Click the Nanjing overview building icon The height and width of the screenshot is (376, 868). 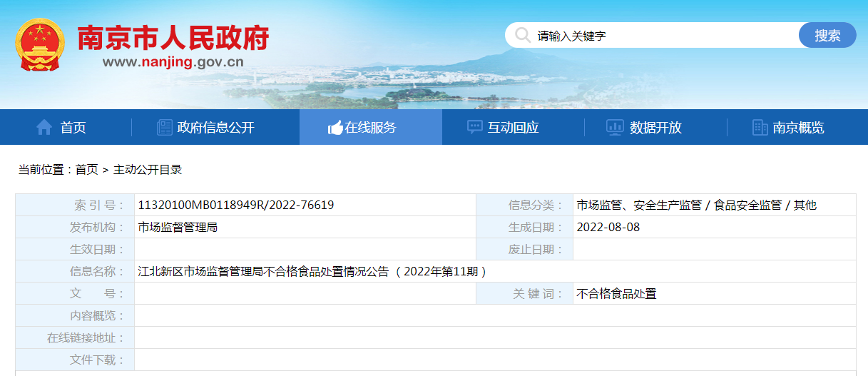point(760,128)
